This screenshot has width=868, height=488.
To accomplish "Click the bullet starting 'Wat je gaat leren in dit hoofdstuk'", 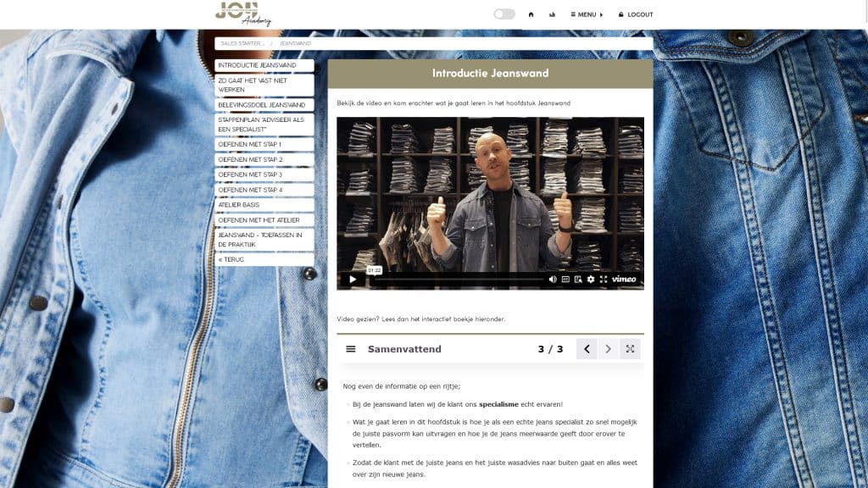I will tap(495, 433).
